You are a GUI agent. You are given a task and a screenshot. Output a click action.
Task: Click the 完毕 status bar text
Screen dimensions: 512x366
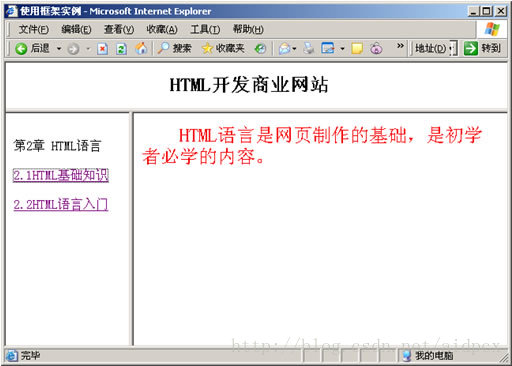click(30, 356)
